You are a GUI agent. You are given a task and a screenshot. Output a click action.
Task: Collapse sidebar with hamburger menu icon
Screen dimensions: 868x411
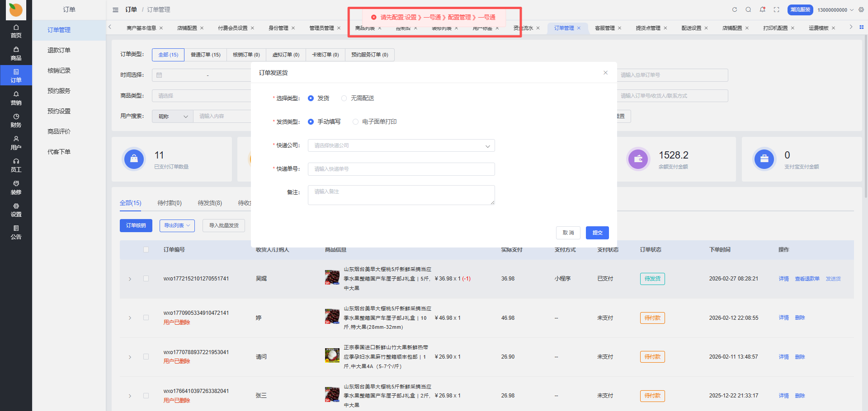point(116,9)
